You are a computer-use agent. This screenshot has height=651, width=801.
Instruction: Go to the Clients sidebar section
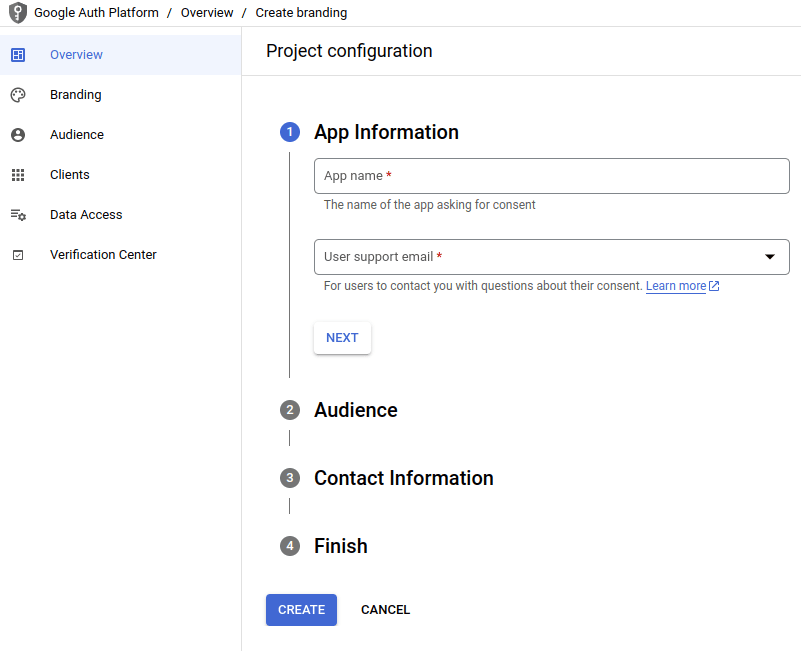coord(70,175)
